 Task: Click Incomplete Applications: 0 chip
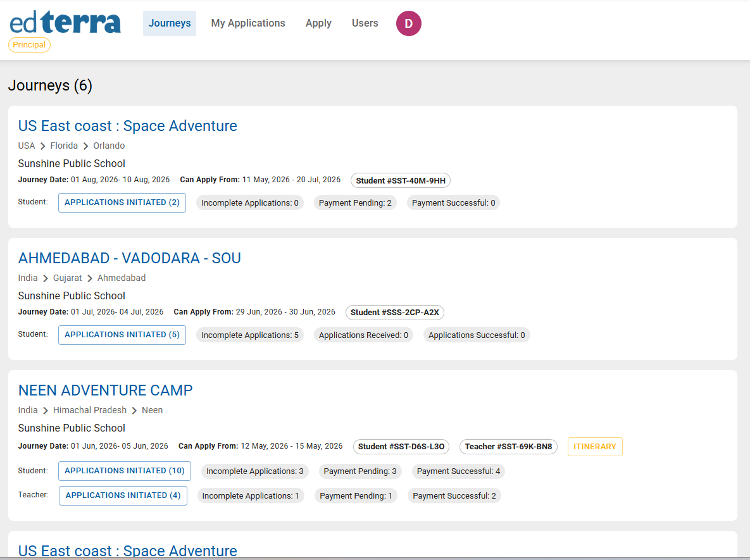[249, 202]
